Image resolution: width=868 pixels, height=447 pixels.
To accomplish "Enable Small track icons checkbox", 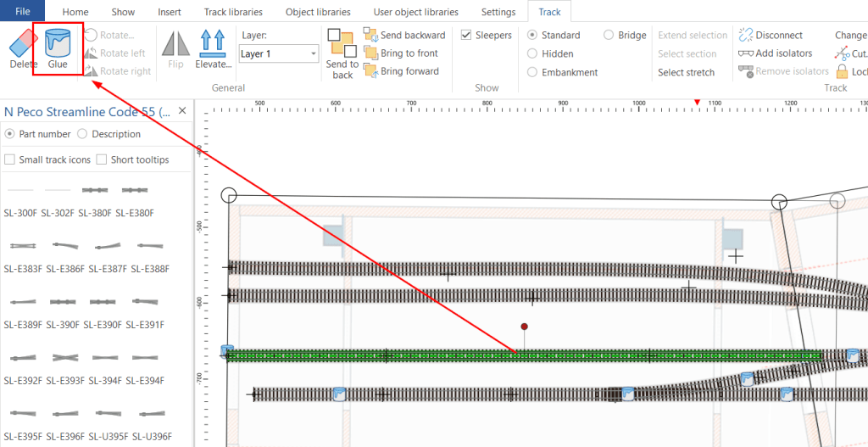I will (x=10, y=159).
